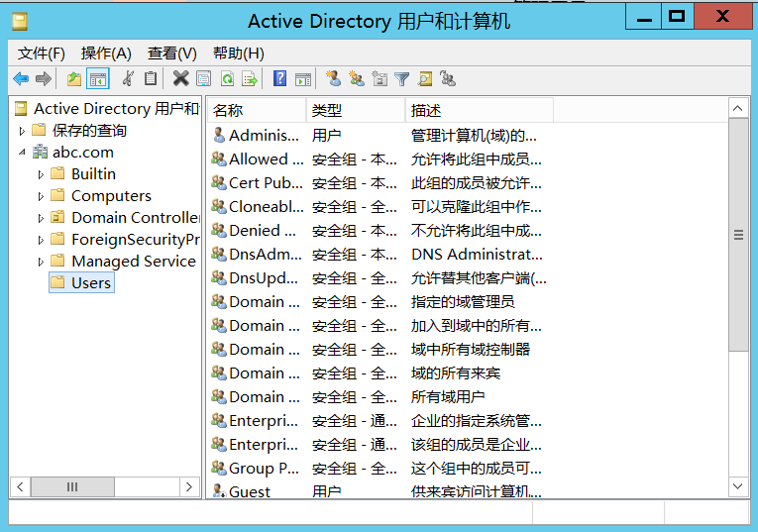Select the Guest user row
This screenshot has width=758, height=532.
375,491
